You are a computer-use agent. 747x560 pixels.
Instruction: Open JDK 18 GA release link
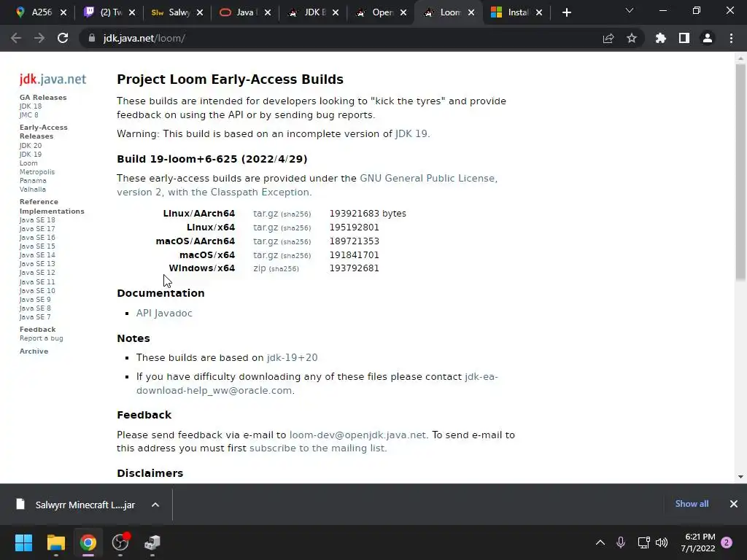(x=31, y=106)
